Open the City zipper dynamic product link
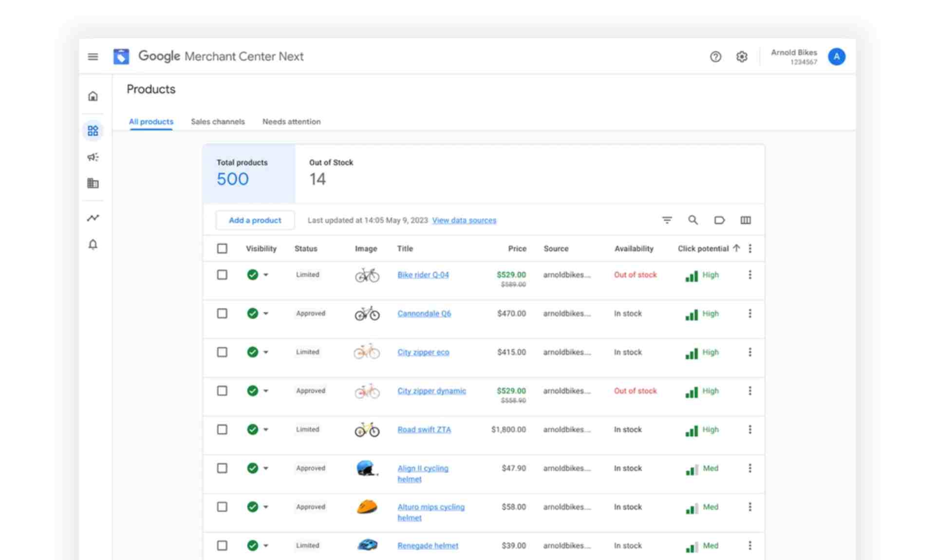 click(x=431, y=391)
